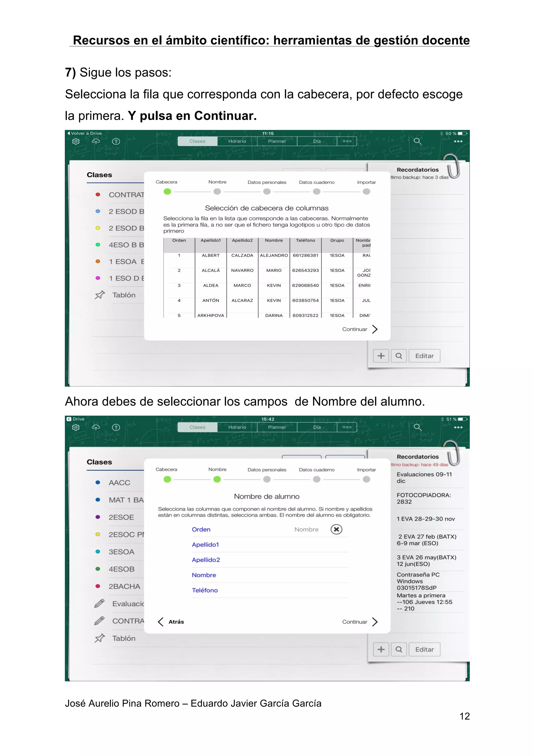The width and height of the screenshot is (534, 756).
Task: Click red color dot beside 2BACHA class
Action: pos(98,586)
